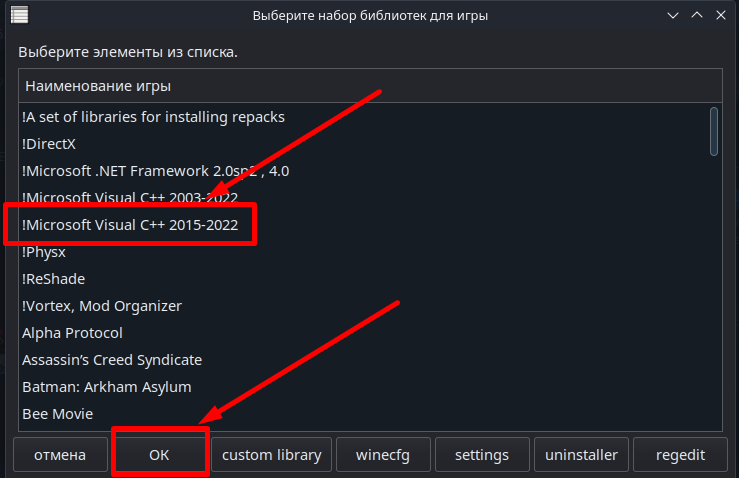Select Alpha Protocol in the game list
739x478 pixels.
click(x=72, y=333)
